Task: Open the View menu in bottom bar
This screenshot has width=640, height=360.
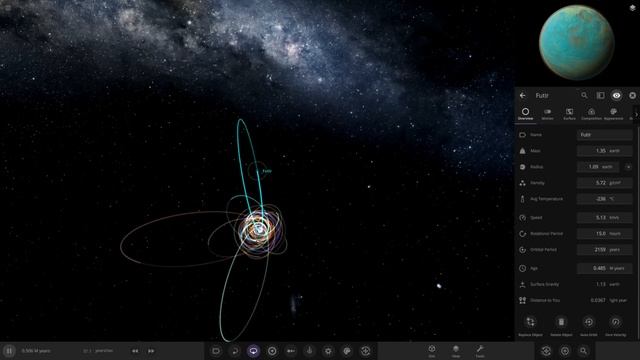Action: pyautogui.click(x=456, y=351)
